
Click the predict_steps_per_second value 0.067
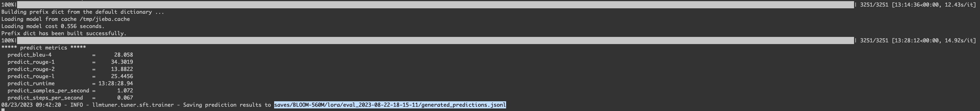(x=125, y=98)
